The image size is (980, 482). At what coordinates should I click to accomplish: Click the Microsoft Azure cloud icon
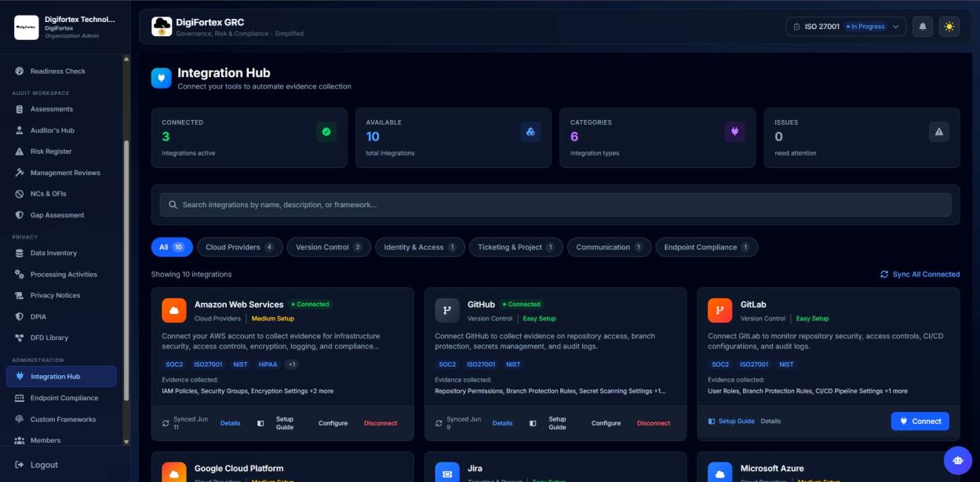tap(720, 472)
